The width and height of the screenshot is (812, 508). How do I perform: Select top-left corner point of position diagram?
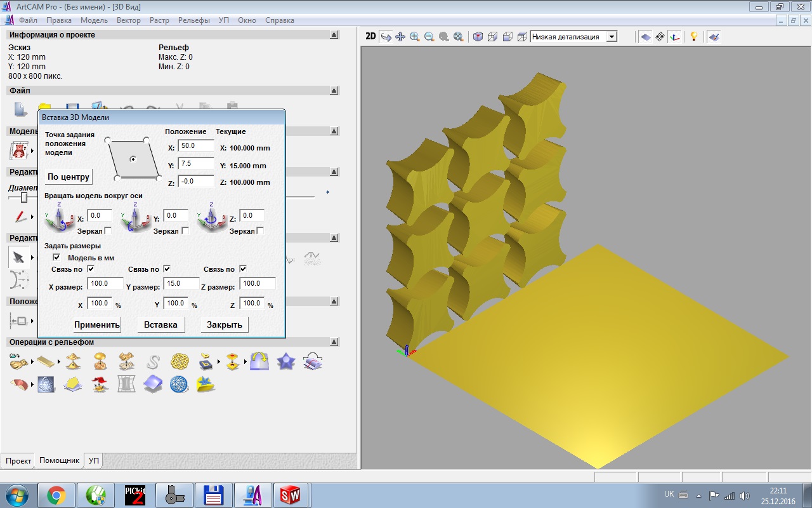(107, 139)
